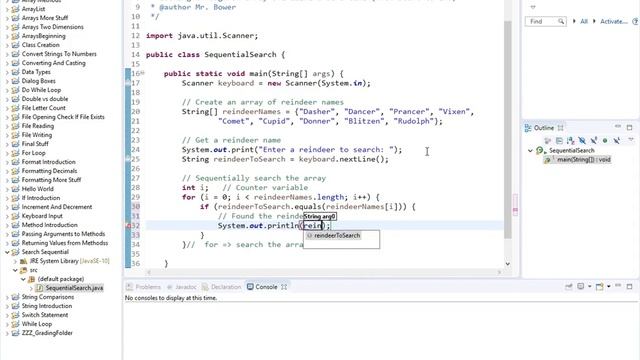The height and width of the screenshot is (360, 640).
Task: Click the File Reading project folder icon
Action: click(16, 126)
